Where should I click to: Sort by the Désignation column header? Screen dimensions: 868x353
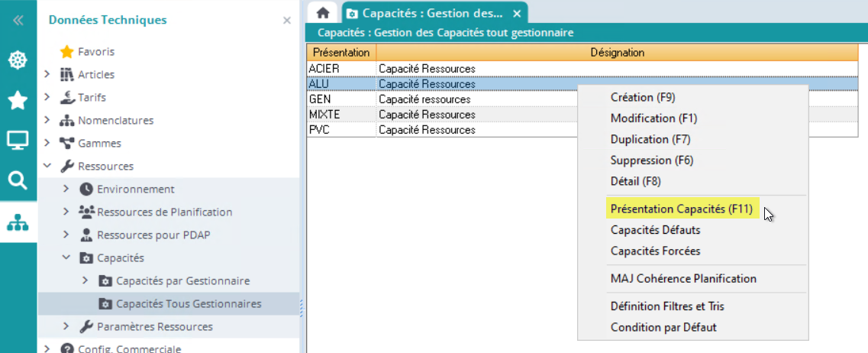pyautogui.click(x=617, y=53)
